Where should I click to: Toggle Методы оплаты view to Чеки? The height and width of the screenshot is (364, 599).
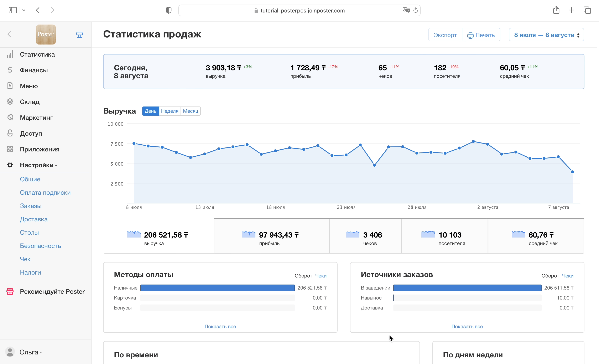tap(321, 276)
